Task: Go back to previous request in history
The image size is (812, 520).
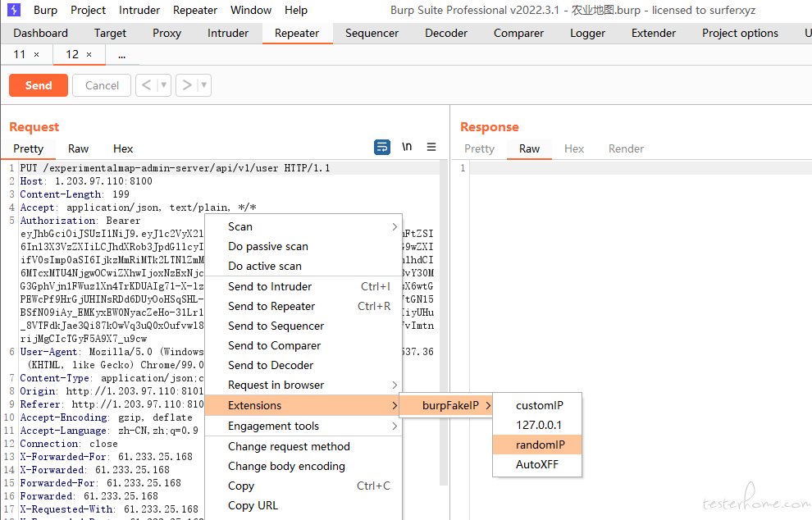Action: pos(147,85)
